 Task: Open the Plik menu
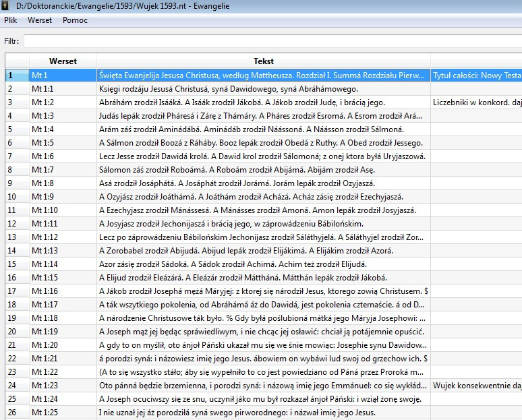point(11,20)
